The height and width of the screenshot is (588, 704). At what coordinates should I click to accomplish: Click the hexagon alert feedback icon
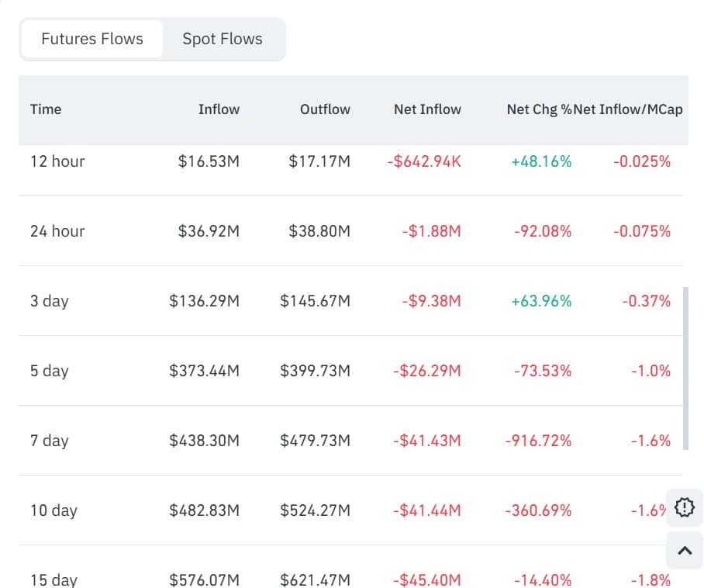click(x=684, y=508)
